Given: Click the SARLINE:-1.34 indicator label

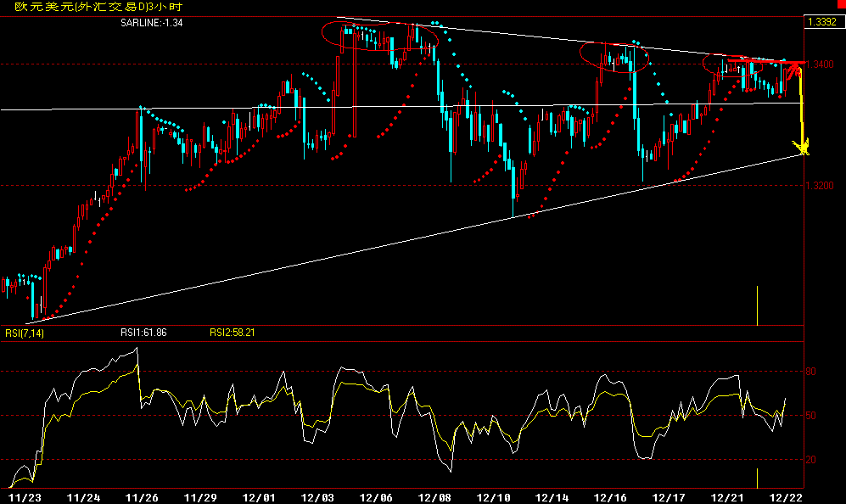Looking at the screenshot, I should click(x=153, y=24).
